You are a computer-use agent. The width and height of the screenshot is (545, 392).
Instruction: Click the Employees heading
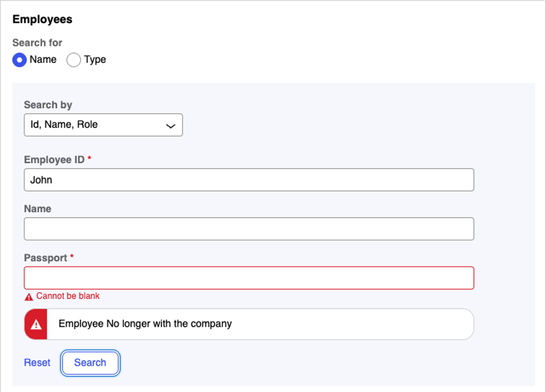pyautogui.click(x=42, y=19)
